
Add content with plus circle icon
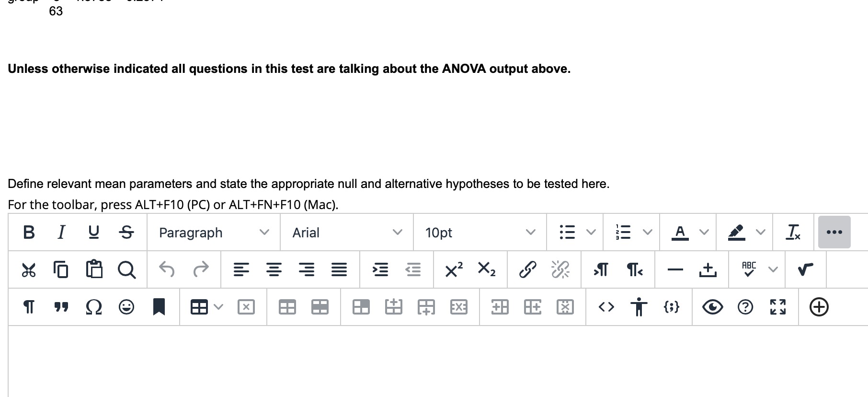(x=819, y=307)
